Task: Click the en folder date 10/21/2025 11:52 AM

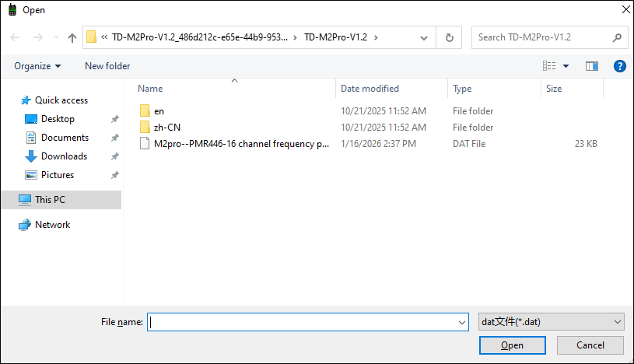Action: pyautogui.click(x=384, y=111)
